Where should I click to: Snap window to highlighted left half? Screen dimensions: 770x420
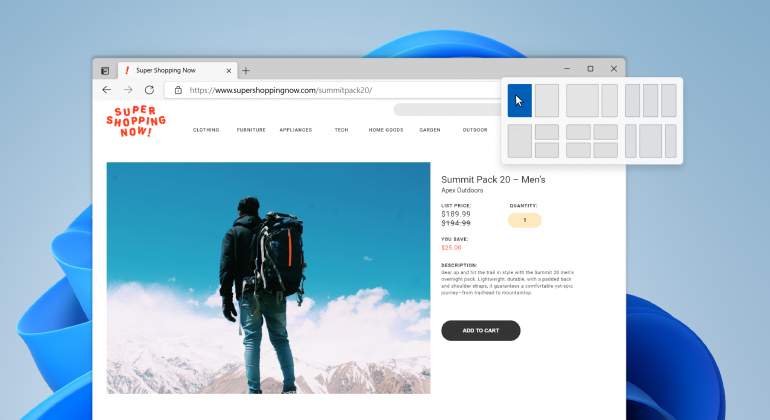coord(520,100)
